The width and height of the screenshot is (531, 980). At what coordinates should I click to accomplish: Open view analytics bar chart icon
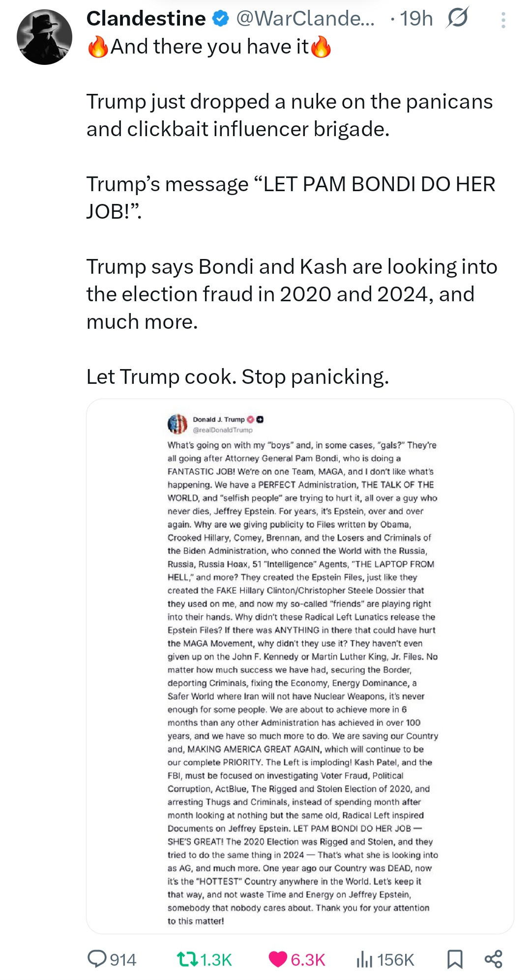(x=364, y=959)
